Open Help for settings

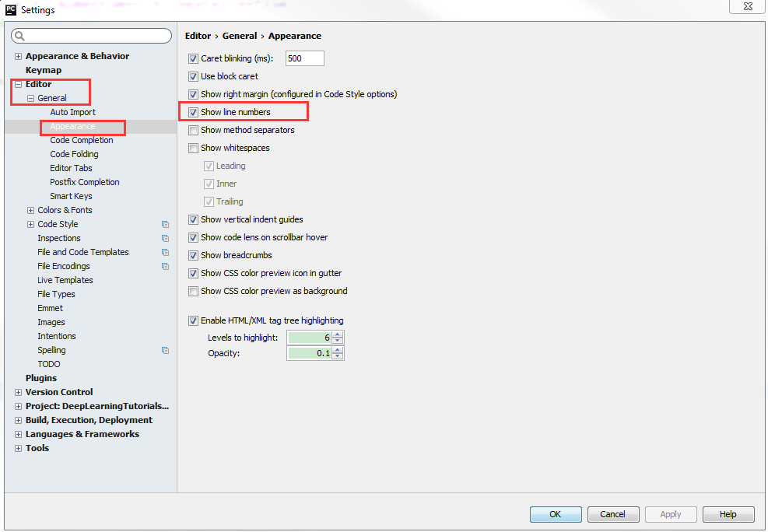click(728, 514)
